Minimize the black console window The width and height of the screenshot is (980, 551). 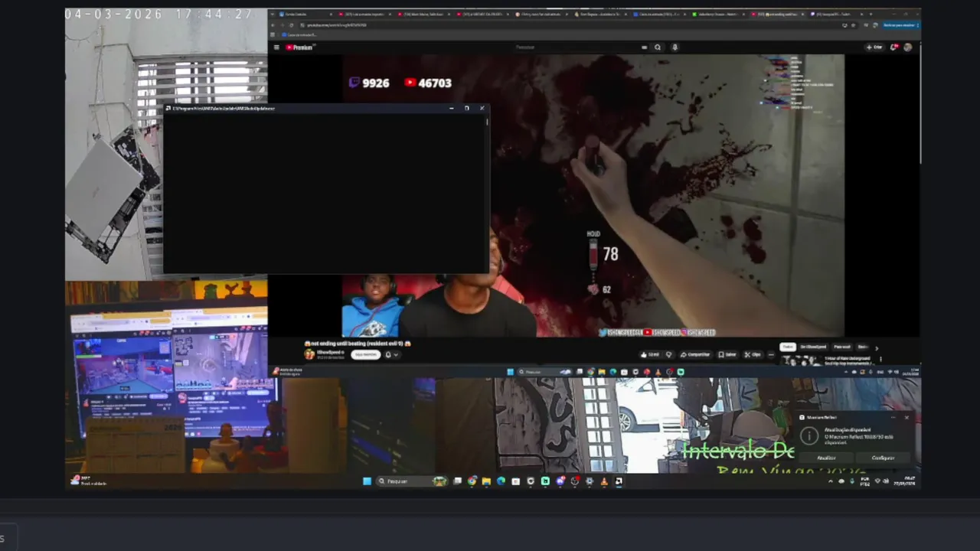pyautogui.click(x=451, y=108)
